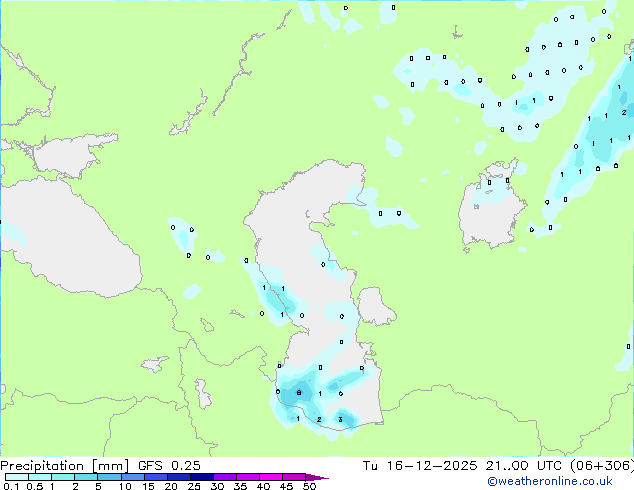Select the legend swatch between 20 and 25
The width and height of the screenshot is (634, 490).
coord(179,477)
